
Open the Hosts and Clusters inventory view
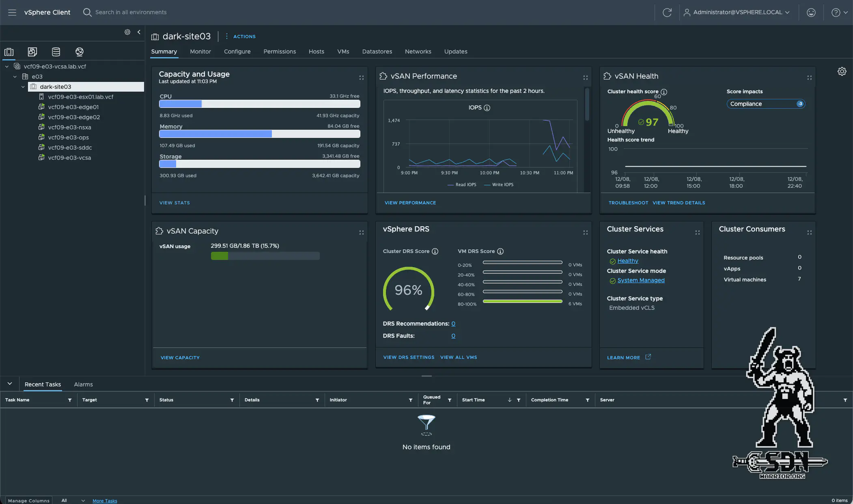(9, 51)
